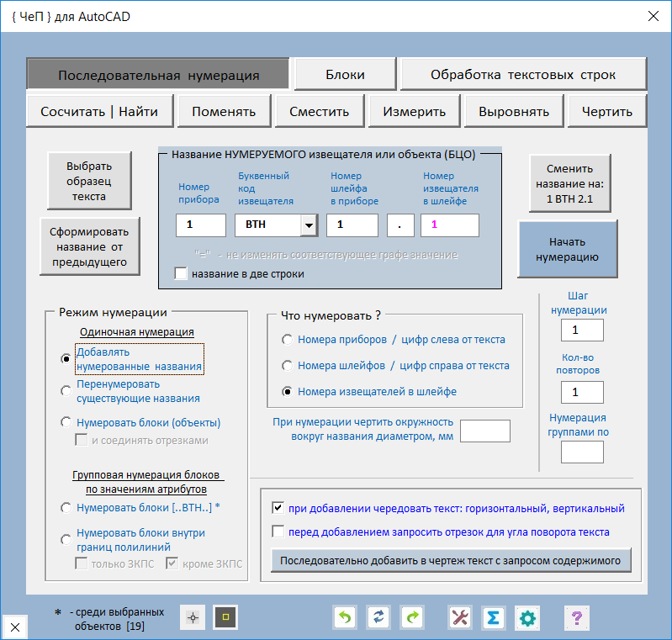Click the crosshair point-pick icon
The image size is (672, 640).
193,618
